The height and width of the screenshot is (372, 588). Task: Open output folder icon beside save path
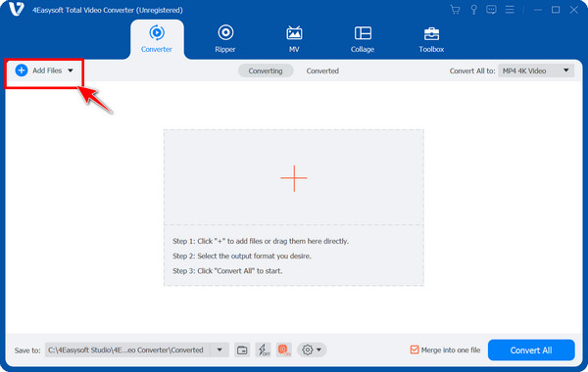click(x=242, y=350)
